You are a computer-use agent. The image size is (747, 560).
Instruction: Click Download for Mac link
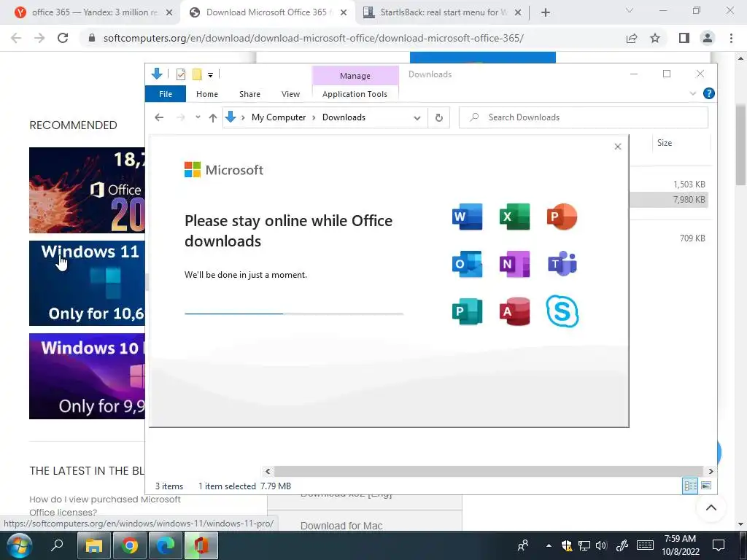coord(341,526)
